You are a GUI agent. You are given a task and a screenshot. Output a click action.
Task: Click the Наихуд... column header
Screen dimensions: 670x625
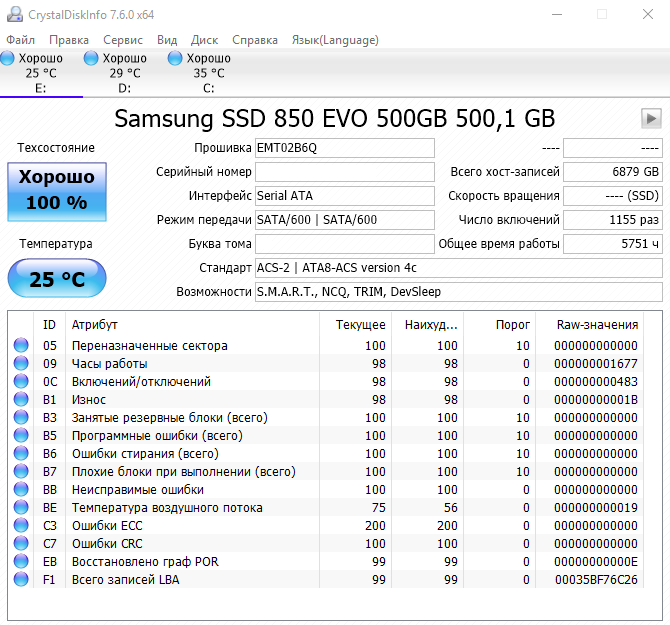coord(428,325)
